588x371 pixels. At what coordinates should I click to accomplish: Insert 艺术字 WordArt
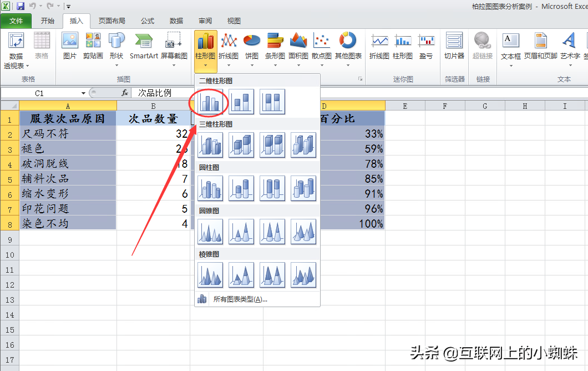[x=570, y=51]
